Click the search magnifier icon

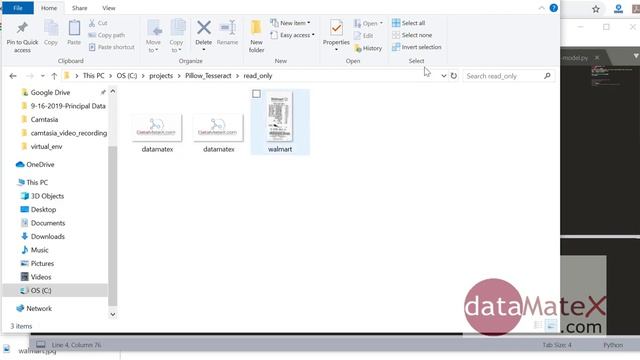(547, 76)
